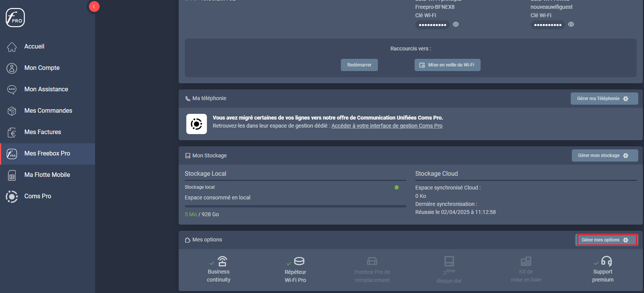This screenshot has height=293, width=644.
Task: Click the Mon Assistance chat bubble icon
Action: pos(12,89)
